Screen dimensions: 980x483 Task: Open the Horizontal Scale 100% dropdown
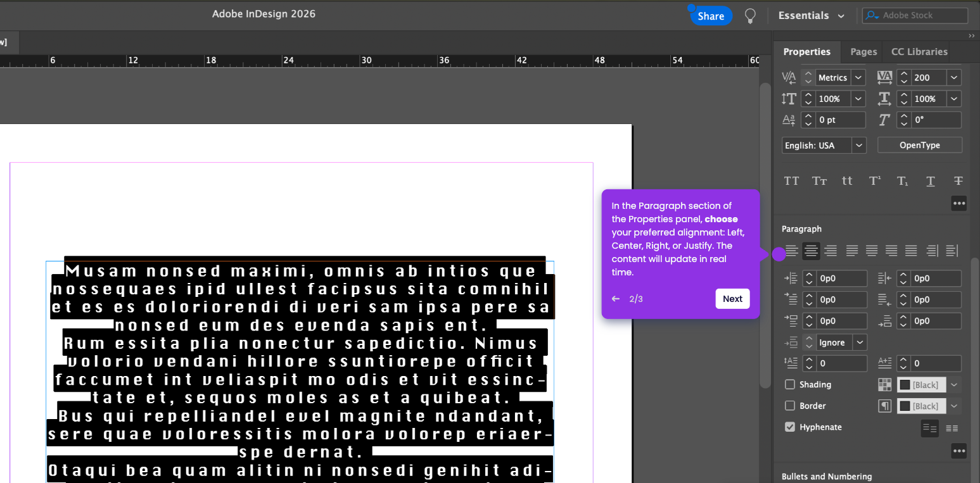pyautogui.click(x=954, y=99)
